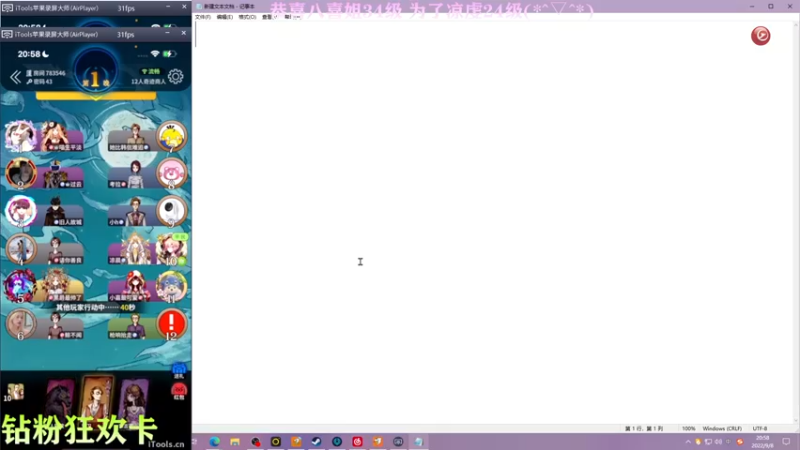
Task: Tap the blue gift icon
Action: (x=179, y=370)
